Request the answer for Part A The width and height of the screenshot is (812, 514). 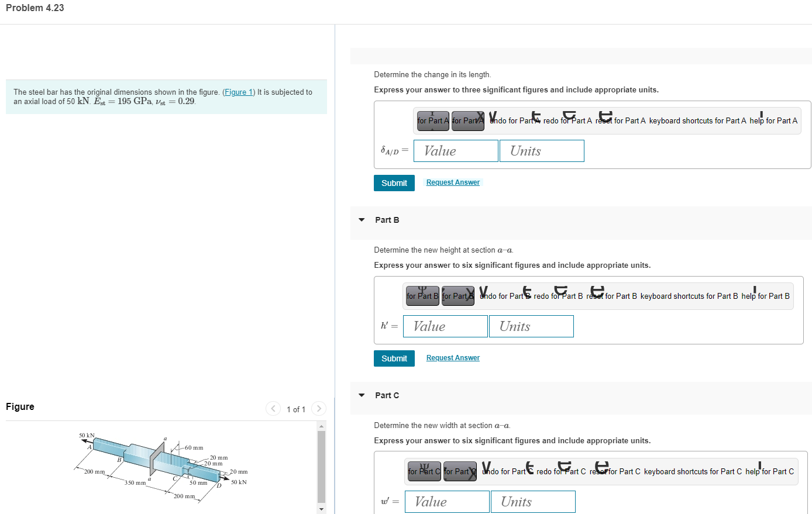[x=453, y=182]
